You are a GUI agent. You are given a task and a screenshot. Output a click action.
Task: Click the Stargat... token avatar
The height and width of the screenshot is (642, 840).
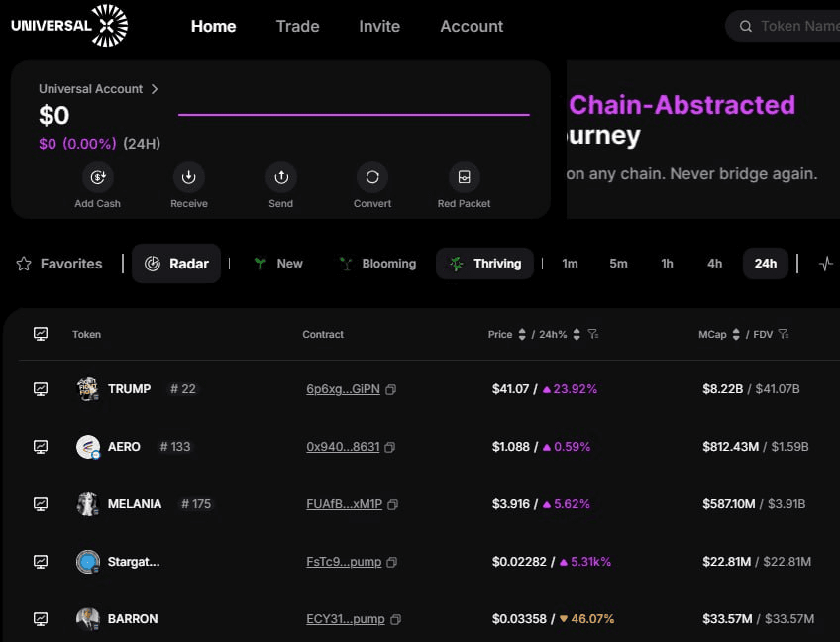88,562
